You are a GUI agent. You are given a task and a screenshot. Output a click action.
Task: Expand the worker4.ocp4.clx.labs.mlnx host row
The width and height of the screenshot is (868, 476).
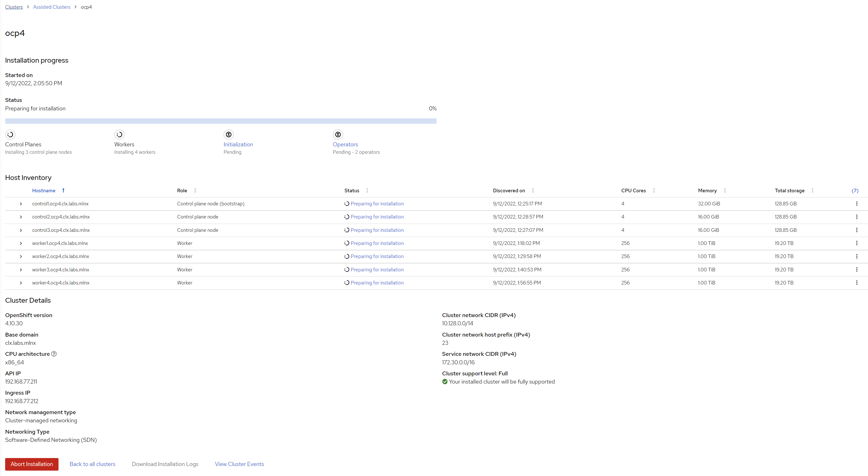pyautogui.click(x=21, y=282)
